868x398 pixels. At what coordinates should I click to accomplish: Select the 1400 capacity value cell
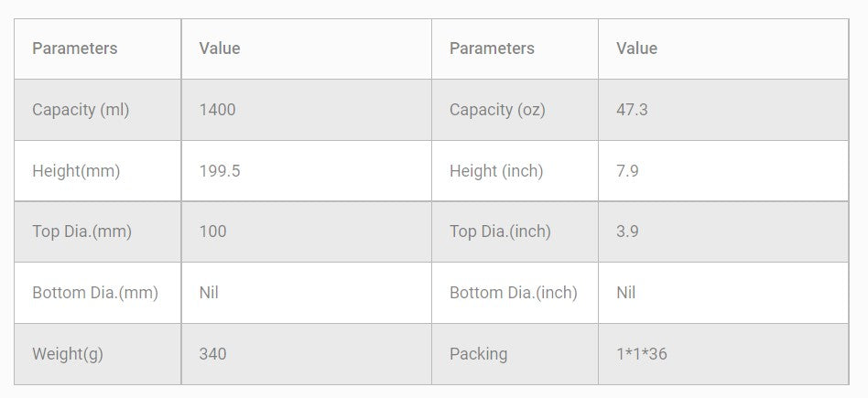pos(217,110)
